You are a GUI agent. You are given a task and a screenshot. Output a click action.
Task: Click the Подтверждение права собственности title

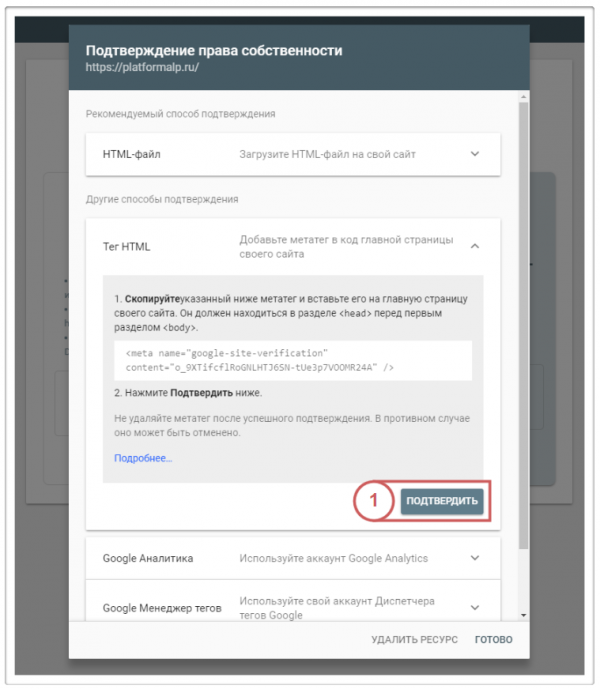[214, 51]
